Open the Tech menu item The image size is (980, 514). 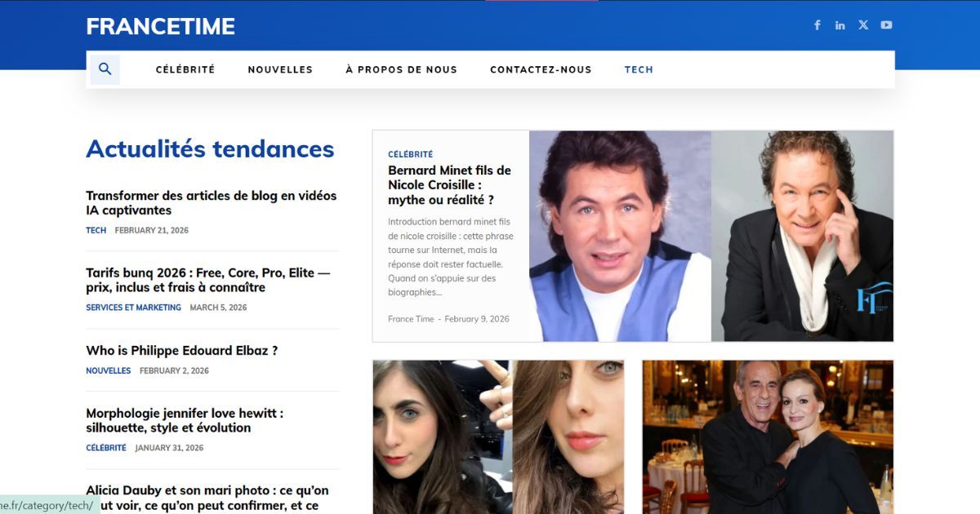point(639,69)
